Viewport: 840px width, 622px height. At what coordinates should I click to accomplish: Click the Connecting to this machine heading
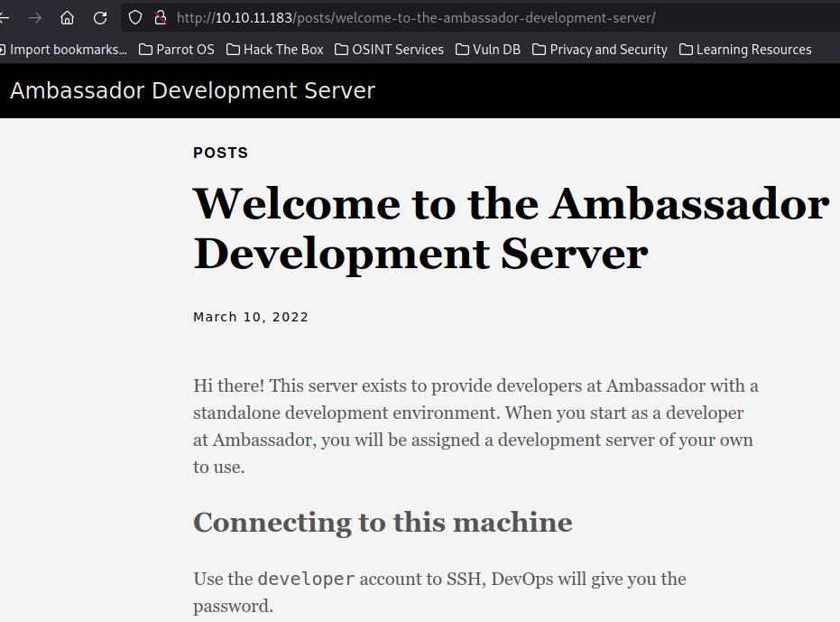pyautogui.click(x=383, y=522)
